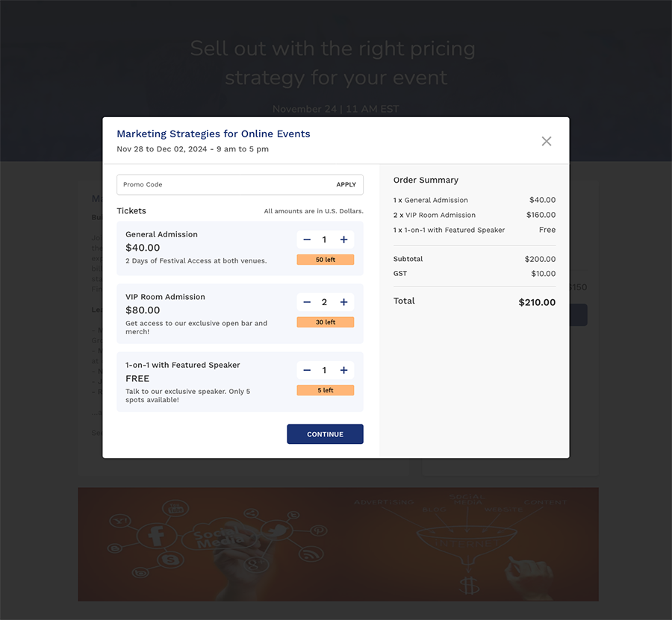Screen dimensions: 672x620
Task: Click the 30 left availability badge
Action: click(x=325, y=322)
